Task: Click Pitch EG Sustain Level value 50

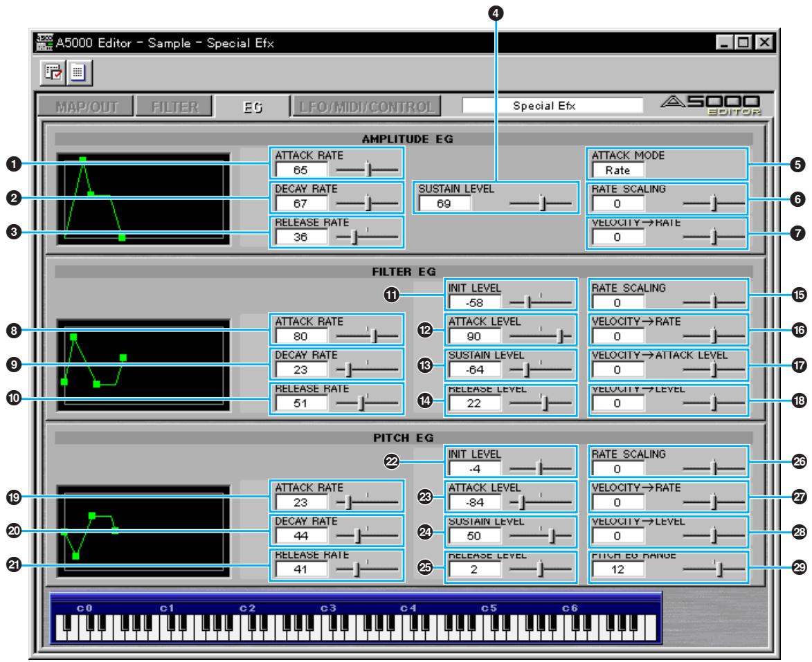Action: [x=474, y=536]
